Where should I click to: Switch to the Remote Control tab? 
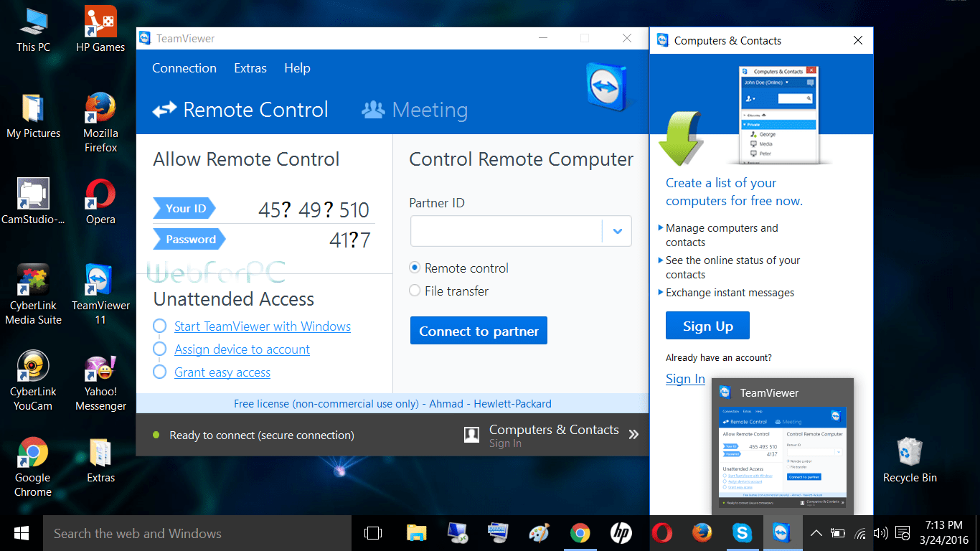[240, 110]
